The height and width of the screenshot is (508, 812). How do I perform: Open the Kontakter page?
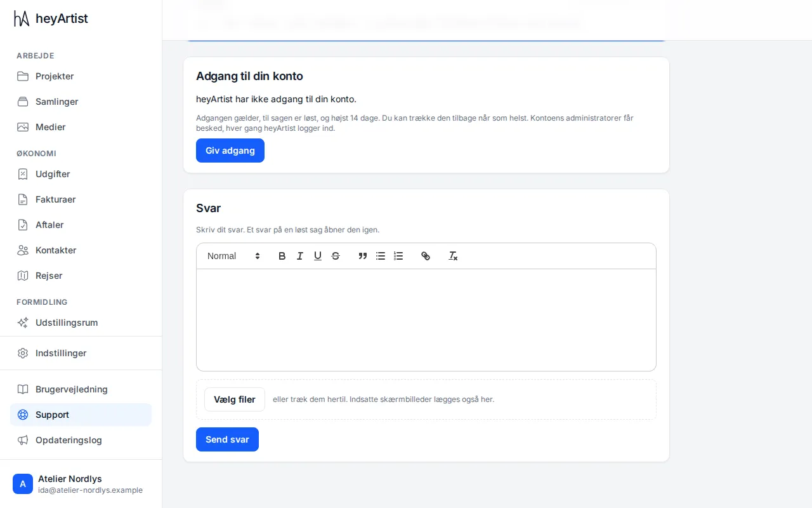click(81, 250)
